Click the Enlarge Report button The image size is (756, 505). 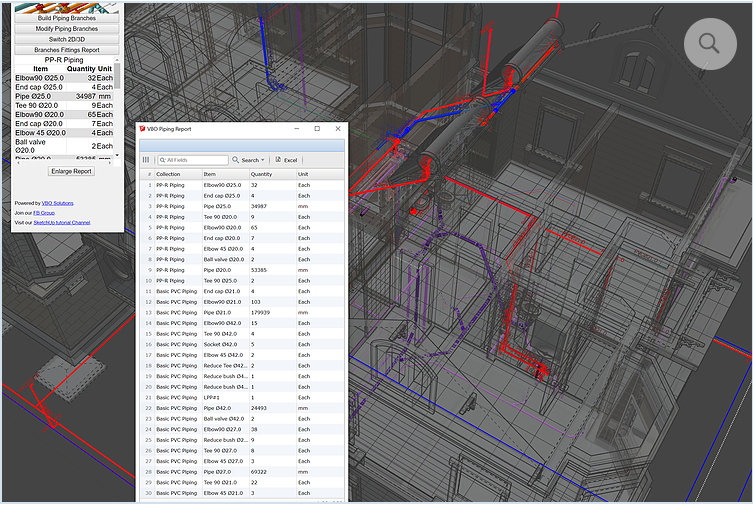pos(71,171)
